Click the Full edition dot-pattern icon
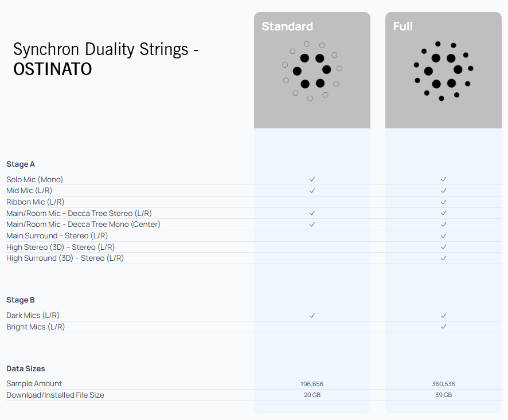The width and height of the screenshot is (508, 420). 443,71
